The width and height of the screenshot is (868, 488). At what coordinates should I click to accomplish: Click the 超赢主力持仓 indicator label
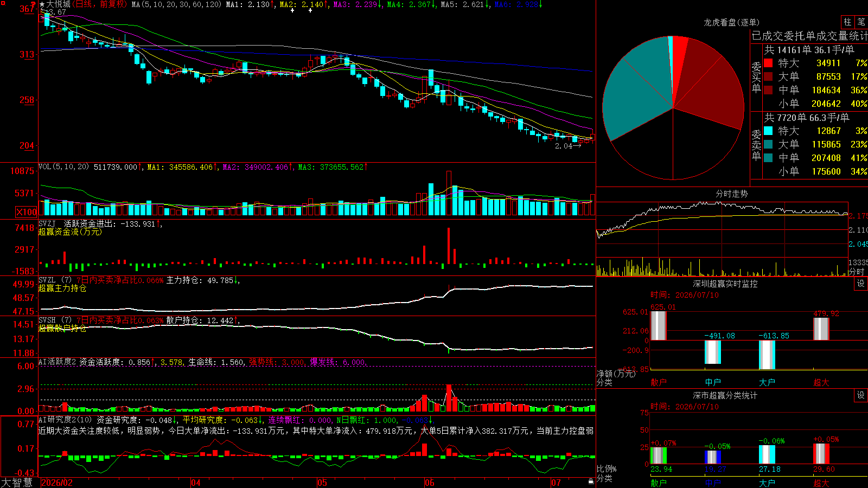[x=62, y=288]
